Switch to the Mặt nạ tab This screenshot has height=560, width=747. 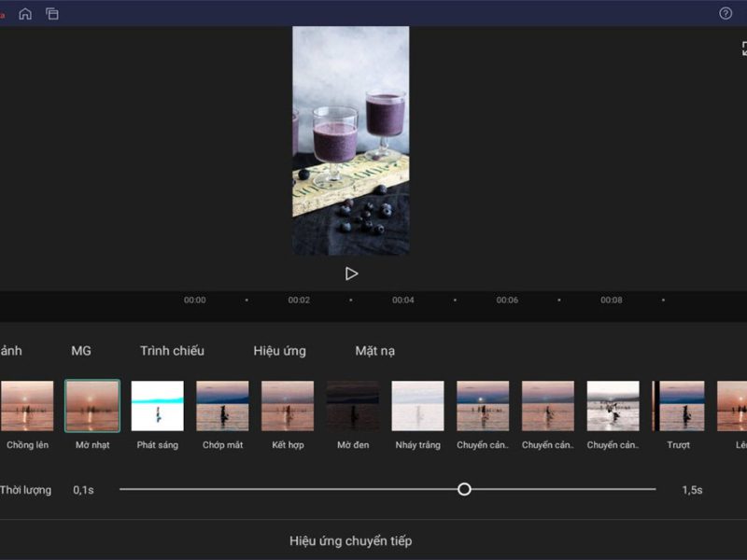(x=374, y=351)
